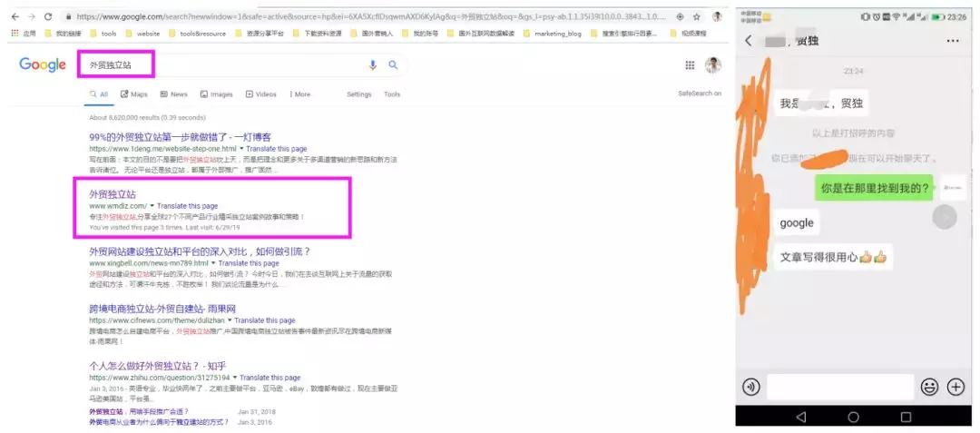The image size is (980, 433).
Task: Open the 应用 apps shortcut in bookmarks bar
Action: [x=24, y=34]
